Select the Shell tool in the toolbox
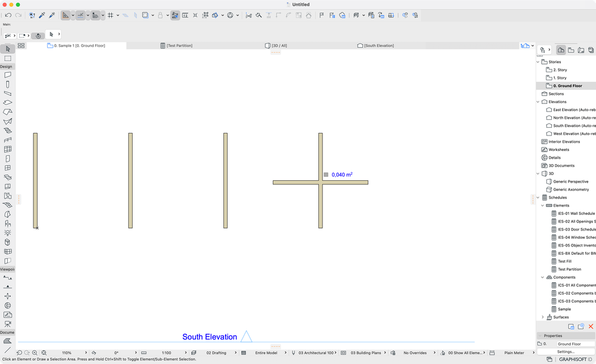 (x=8, y=121)
